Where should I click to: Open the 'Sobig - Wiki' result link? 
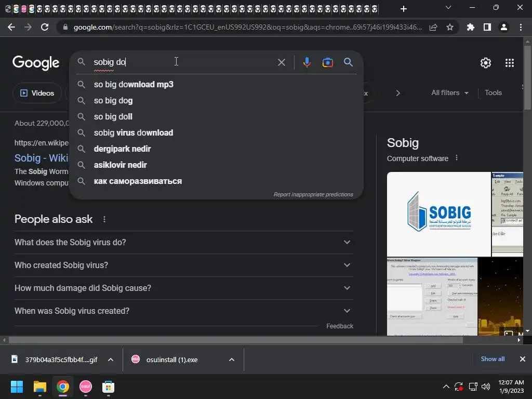coord(41,158)
